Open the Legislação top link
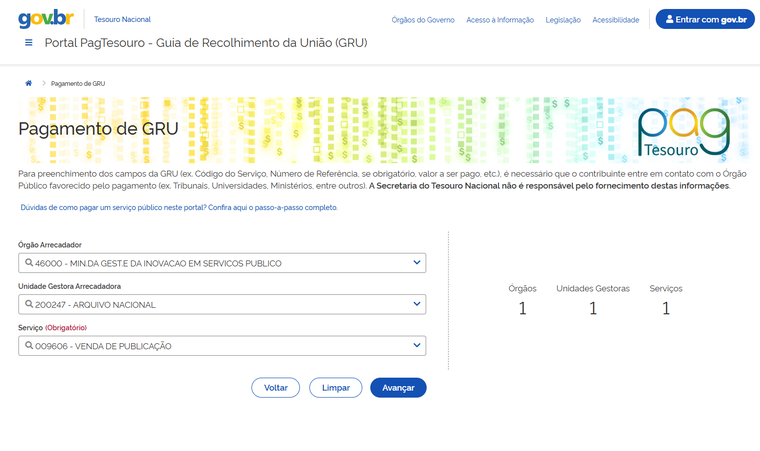Viewport: 760px width, 451px height. [563, 20]
